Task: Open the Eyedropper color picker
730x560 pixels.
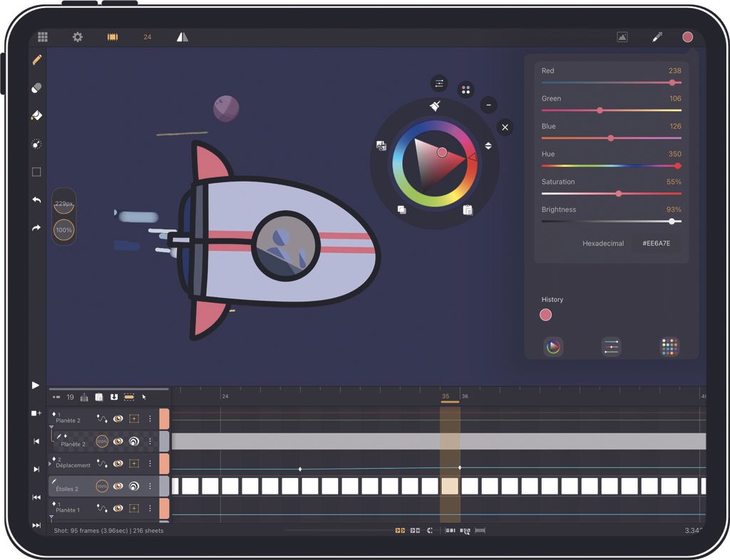Action: (657, 36)
